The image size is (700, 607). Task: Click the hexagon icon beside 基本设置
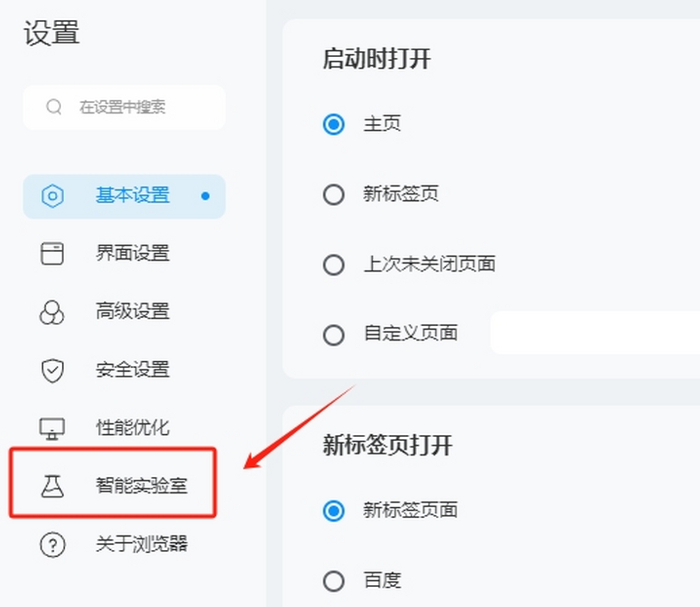52,196
